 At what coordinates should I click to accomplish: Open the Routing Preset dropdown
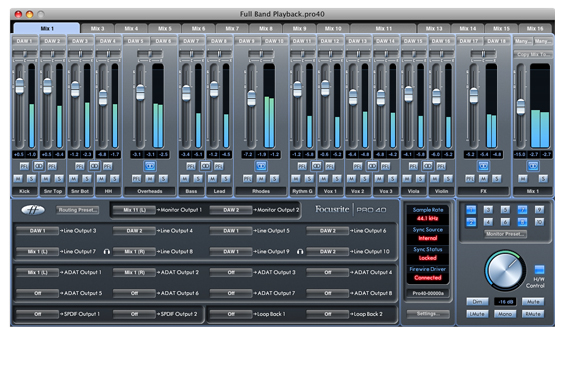point(78,210)
